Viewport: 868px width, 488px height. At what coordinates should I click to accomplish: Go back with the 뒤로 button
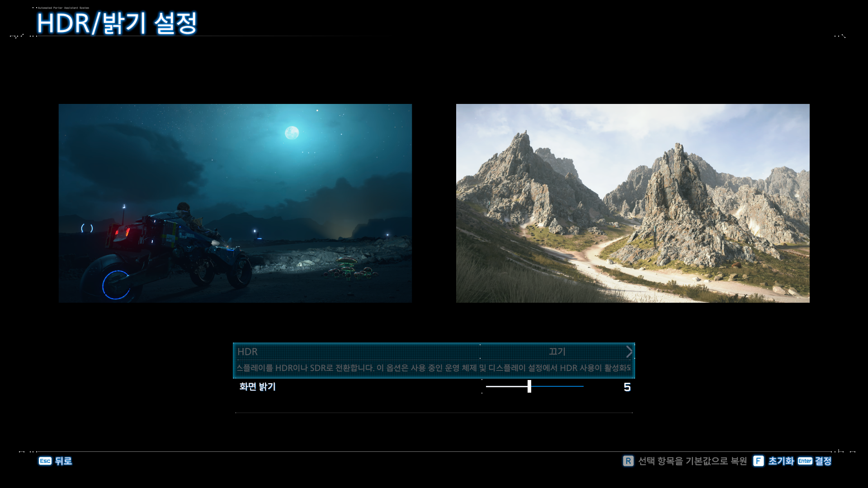(63, 461)
